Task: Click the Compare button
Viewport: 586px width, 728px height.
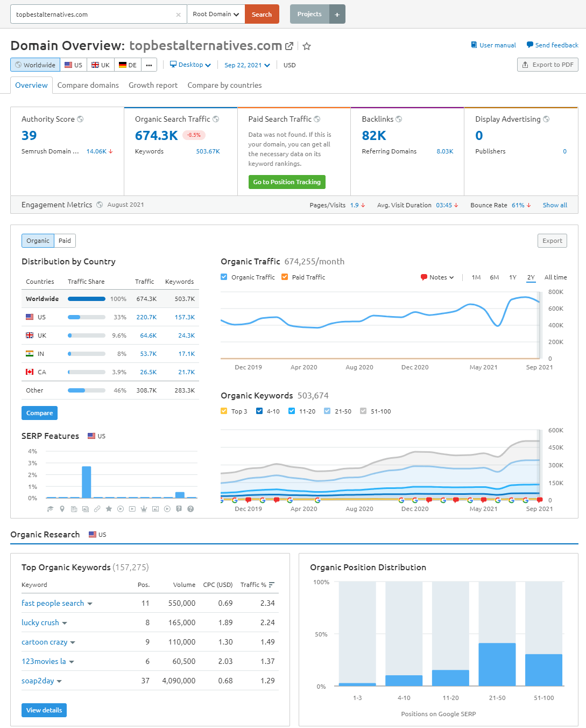Action: [39, 413]
